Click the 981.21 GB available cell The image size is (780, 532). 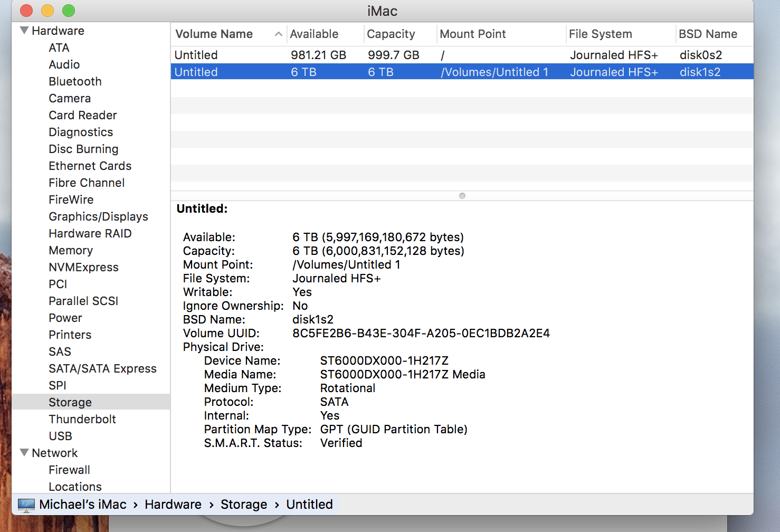318,55
